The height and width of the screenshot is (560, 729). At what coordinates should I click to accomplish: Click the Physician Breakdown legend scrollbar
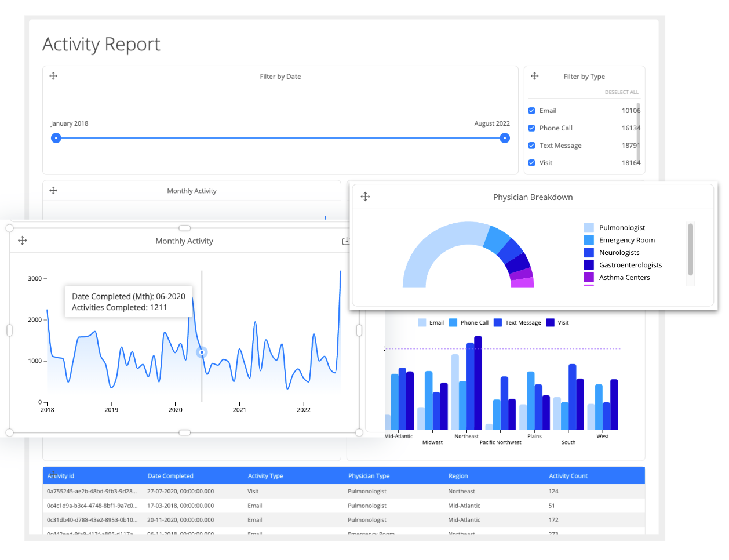pos(690,249)
